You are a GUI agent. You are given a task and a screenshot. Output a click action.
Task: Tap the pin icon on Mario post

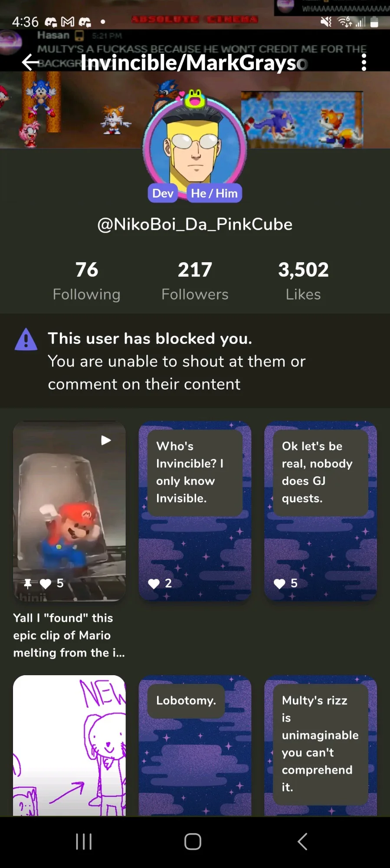[x=28, y=584]
